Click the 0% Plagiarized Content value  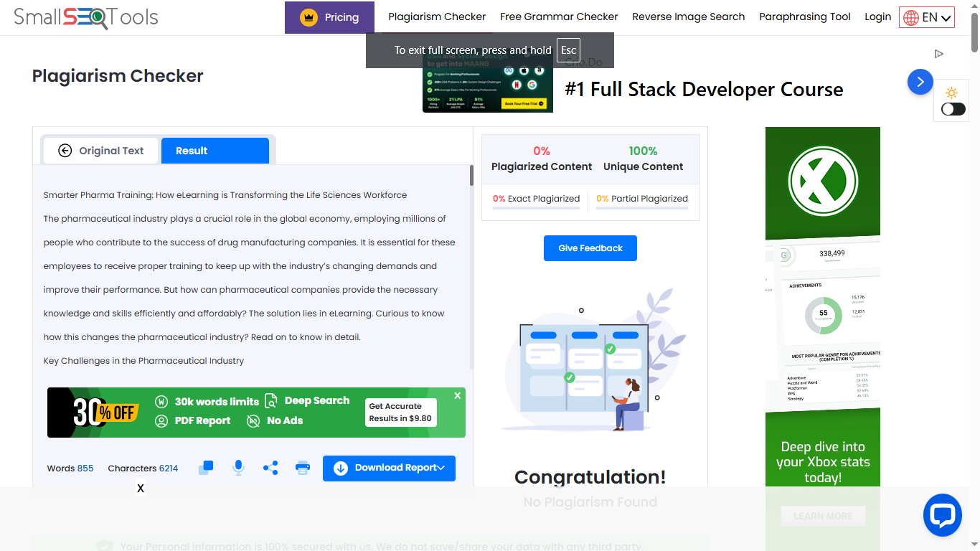pos(542,151)
